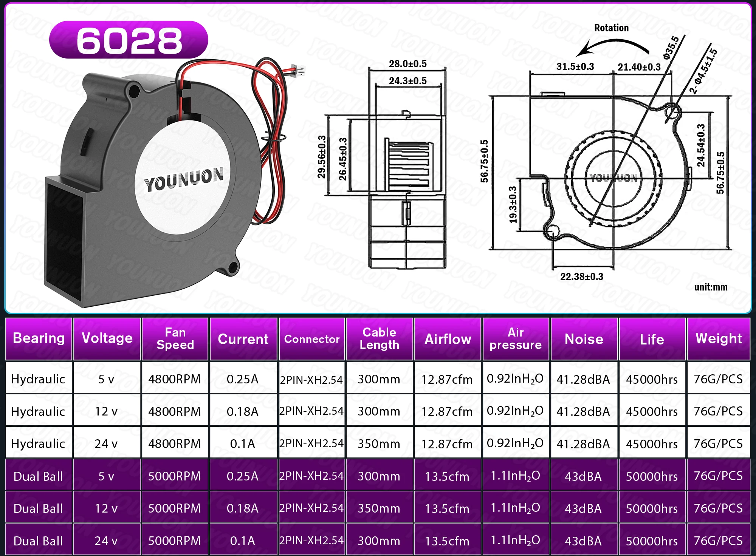Click the Noise column header

584,339
